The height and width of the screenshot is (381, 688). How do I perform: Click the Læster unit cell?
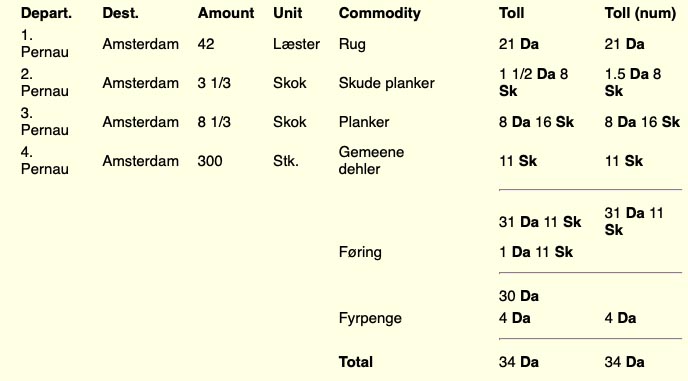point(296,44)
